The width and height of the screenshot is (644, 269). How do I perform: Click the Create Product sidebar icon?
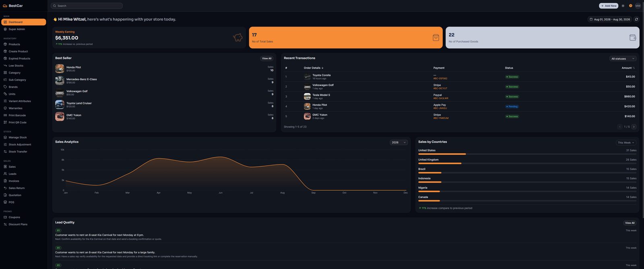(5, 51)
